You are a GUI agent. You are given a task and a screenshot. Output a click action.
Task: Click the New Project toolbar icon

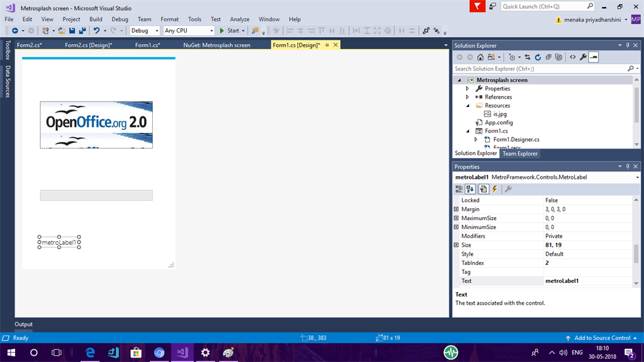coord(45,30)
